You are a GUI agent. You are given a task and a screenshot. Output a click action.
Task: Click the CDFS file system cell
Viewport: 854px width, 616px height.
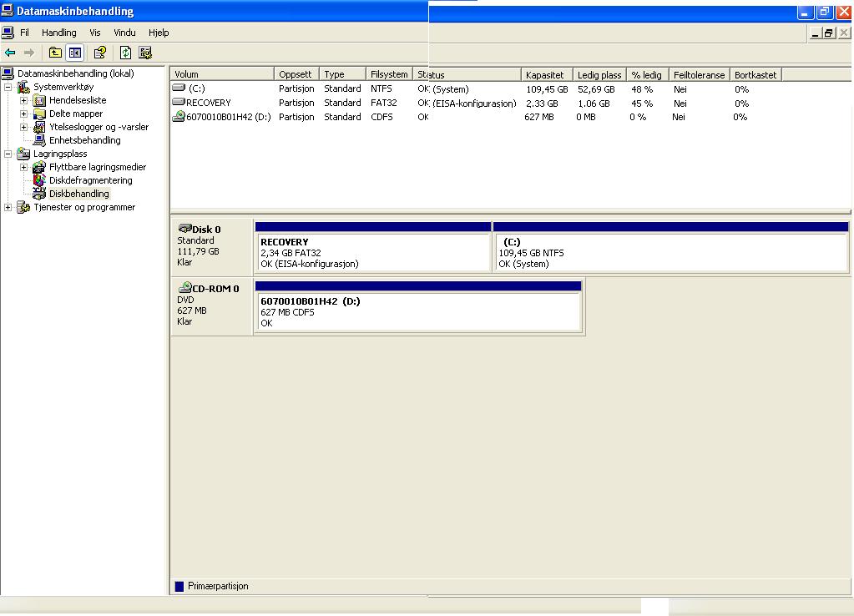382,117
